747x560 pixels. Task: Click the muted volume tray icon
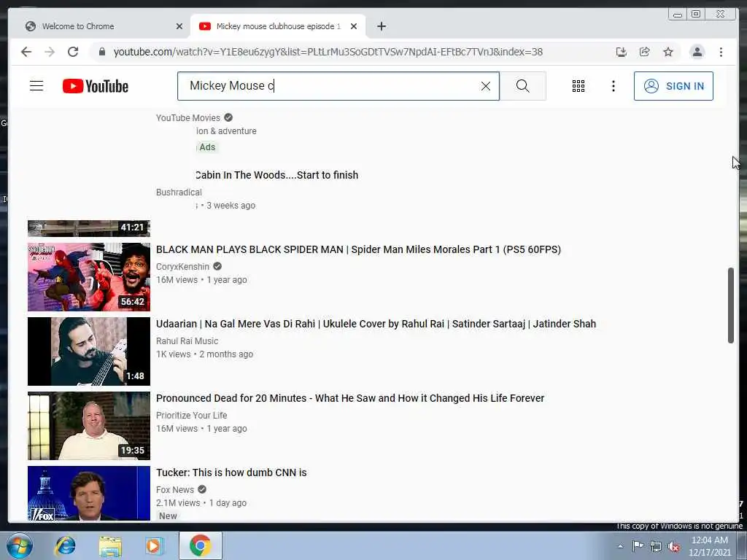tap(674, 546)
